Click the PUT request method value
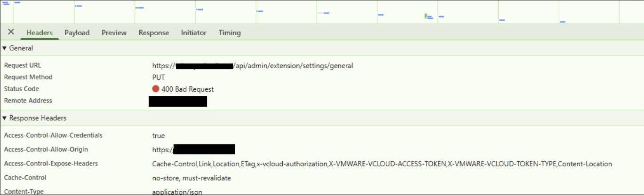 [159, 77]
